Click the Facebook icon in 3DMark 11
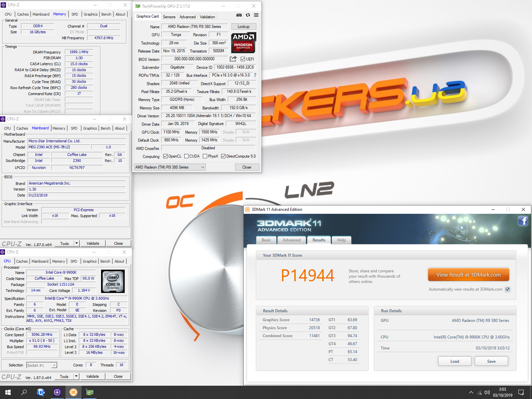This screenshot has width=532, height=399. 523,221
